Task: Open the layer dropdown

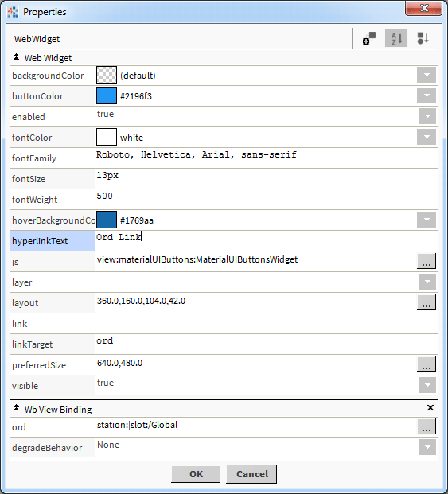Action: 427,282
